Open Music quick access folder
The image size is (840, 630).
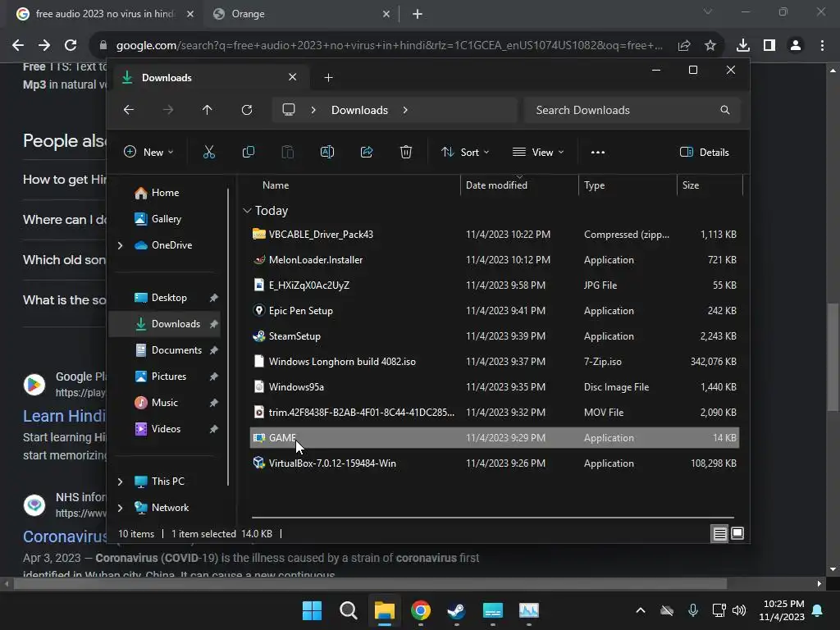tap(166, 402)
